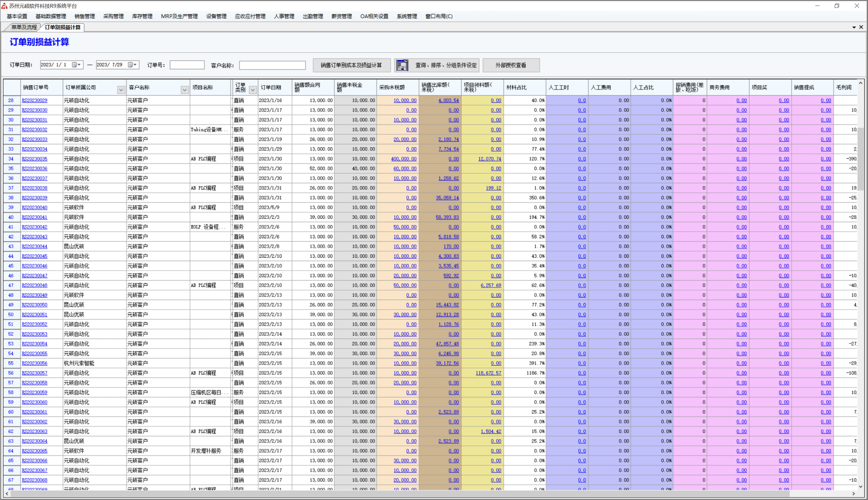Open the start date calendar picker
The image size is (868, 500).
point(77,65)
